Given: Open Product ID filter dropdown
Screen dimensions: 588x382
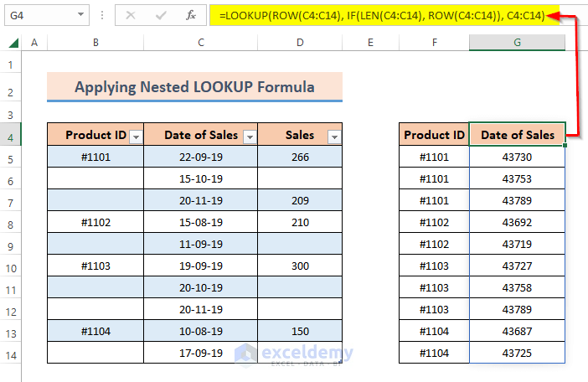Looking at the screenshot, I should click(x=137, y=137).
